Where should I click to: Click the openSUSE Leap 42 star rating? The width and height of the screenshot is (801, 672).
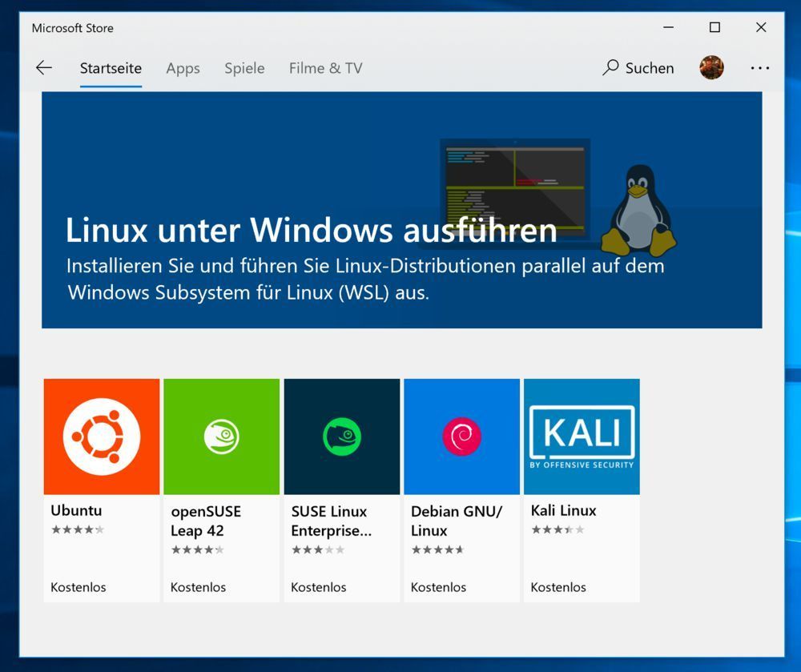tap(197, 550)
